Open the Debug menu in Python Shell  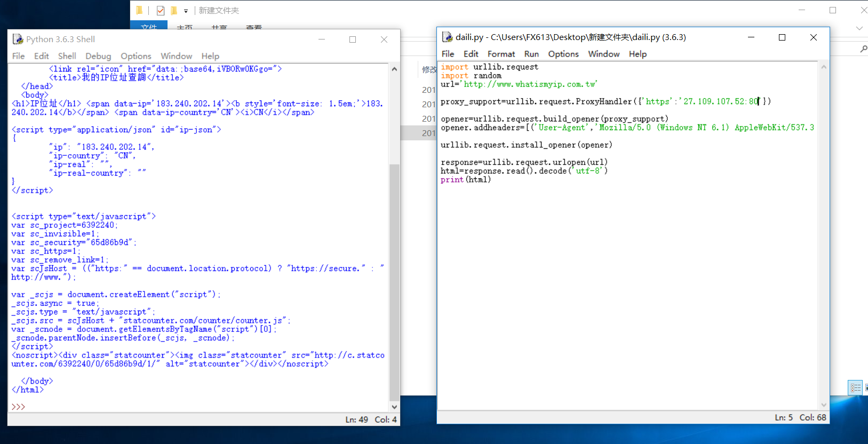(x=98, y=56)
